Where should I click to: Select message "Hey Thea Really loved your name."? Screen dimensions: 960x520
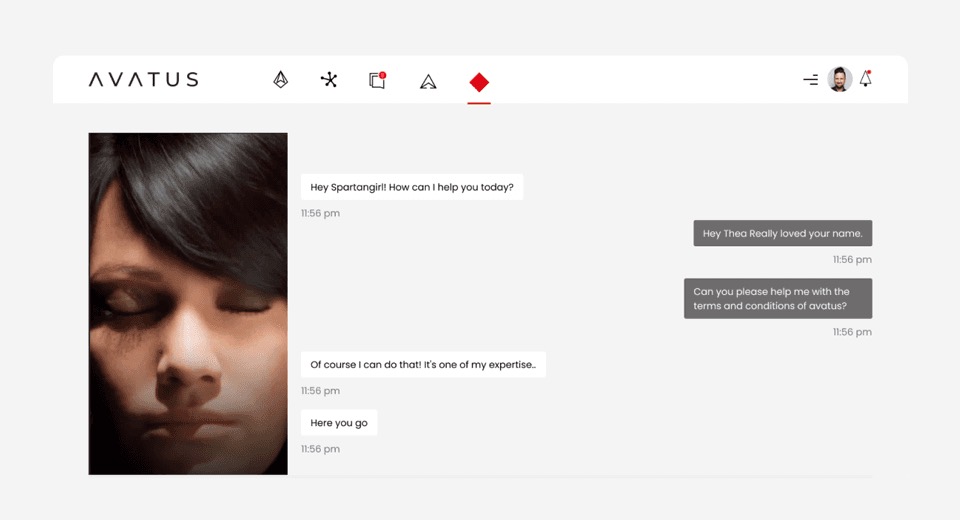tap(782, 233)
